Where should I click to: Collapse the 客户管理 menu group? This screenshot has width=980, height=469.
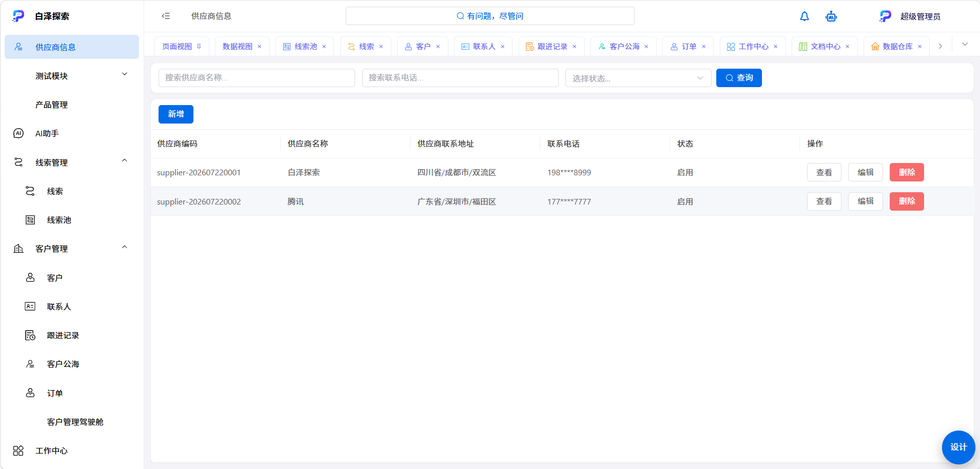pyautogui.click(x=125, y=247)
